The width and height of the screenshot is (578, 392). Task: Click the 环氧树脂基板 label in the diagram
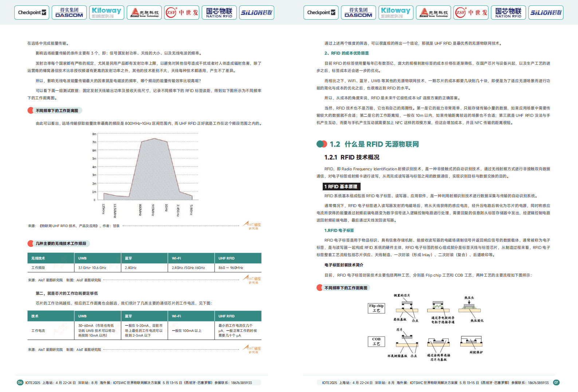pyautogui.click(x=397, y=356)
